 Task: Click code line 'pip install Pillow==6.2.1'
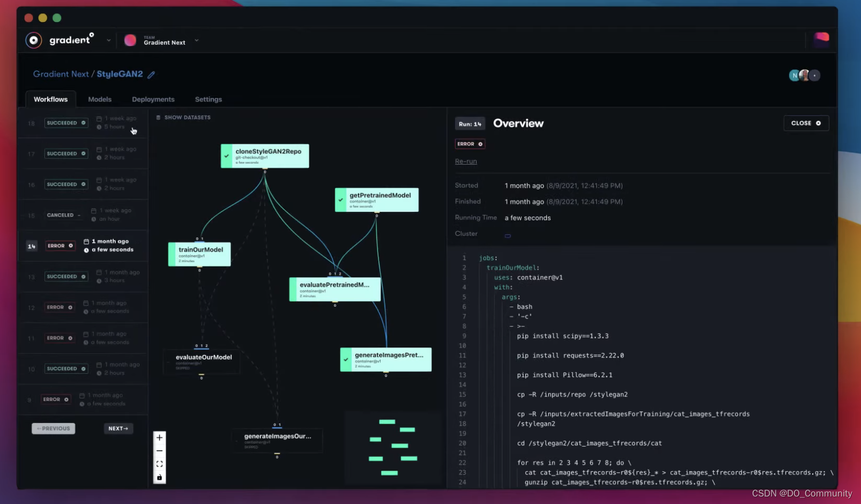(x=565, y=375)
